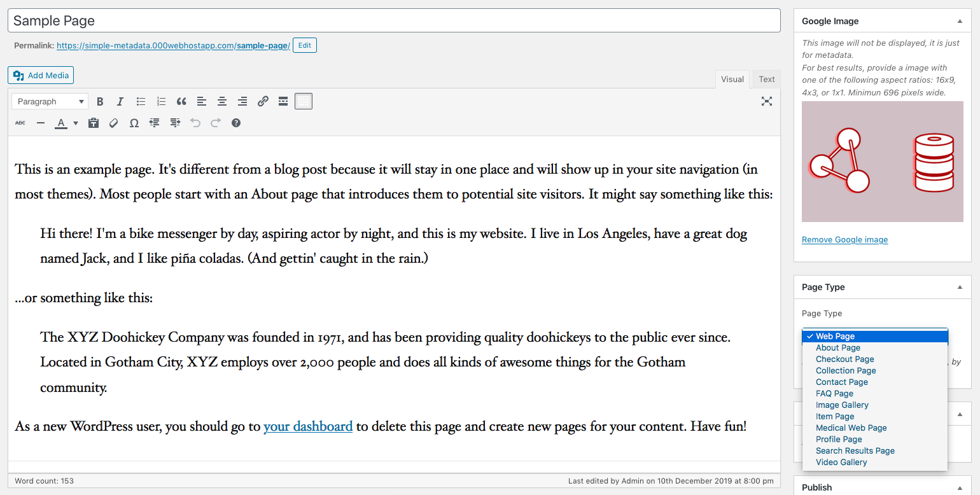This screenshot has height=495, width=980.
Task: Choose Image Gallery from the list
Action: click(x=875, y=405)
